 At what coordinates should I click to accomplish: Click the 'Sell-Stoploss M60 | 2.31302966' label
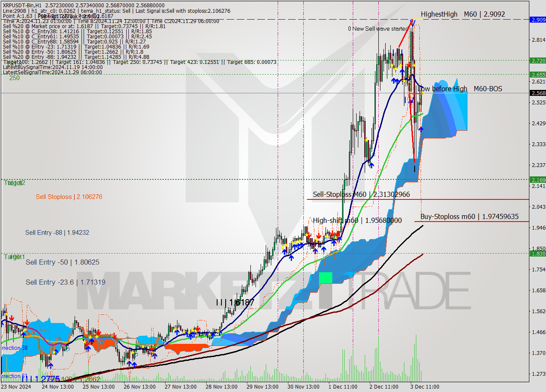[x=361, y=194]
